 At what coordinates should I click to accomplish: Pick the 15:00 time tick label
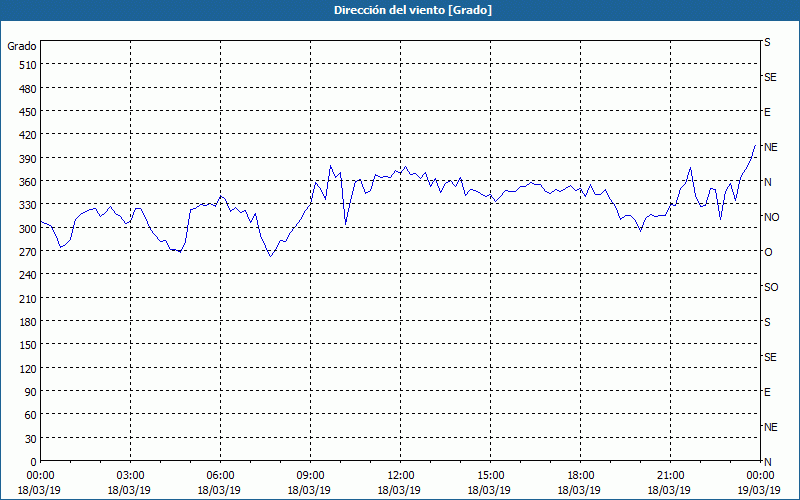click(491, 476)
